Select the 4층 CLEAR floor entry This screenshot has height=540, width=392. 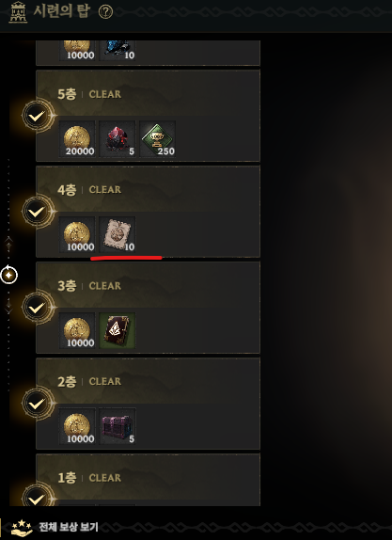tap(148, 212)
